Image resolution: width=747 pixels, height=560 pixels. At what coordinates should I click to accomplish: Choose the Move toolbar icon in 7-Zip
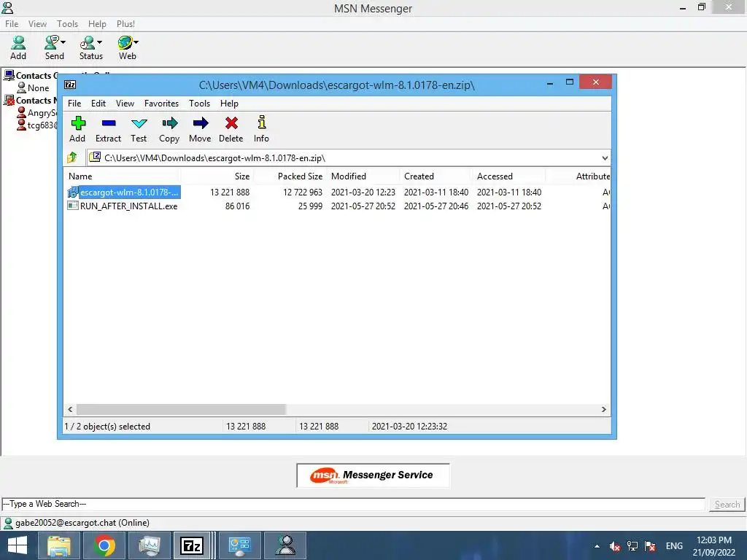click(200, 124)
